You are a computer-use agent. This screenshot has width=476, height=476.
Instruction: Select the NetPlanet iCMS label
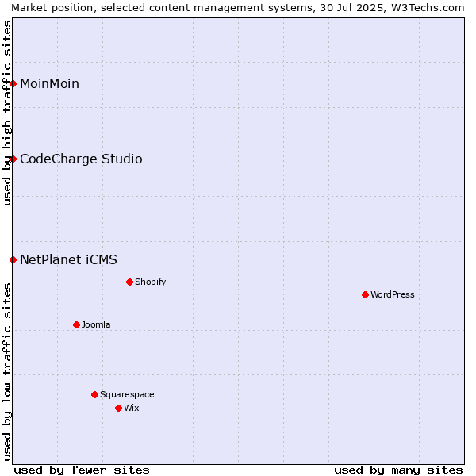point(68,260)
